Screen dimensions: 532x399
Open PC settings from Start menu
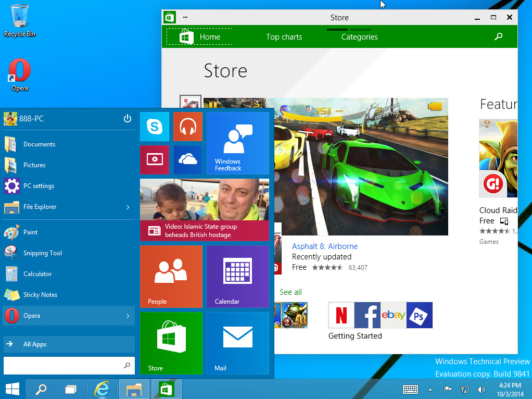pos(69,186)
